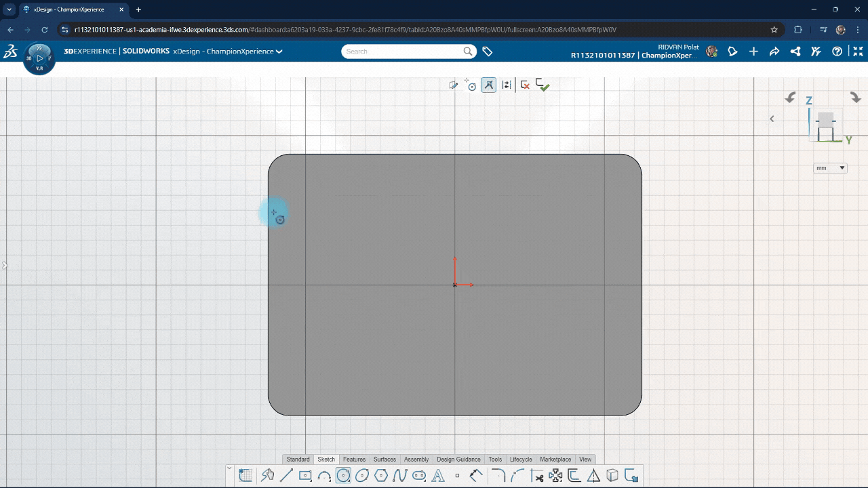Click the Share arrow icon in header
868x488 pixels.
coord(774,52)
